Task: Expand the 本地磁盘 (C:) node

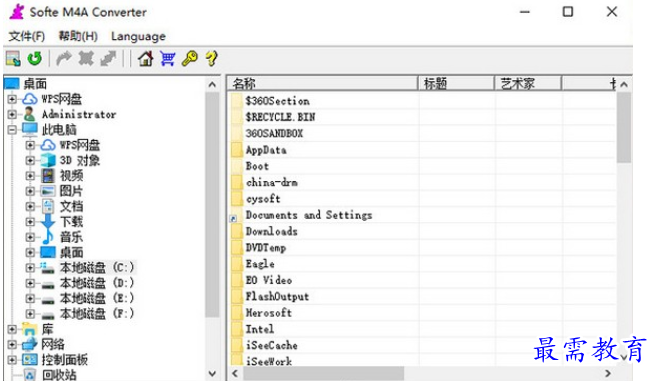Action: coord(30,267)
